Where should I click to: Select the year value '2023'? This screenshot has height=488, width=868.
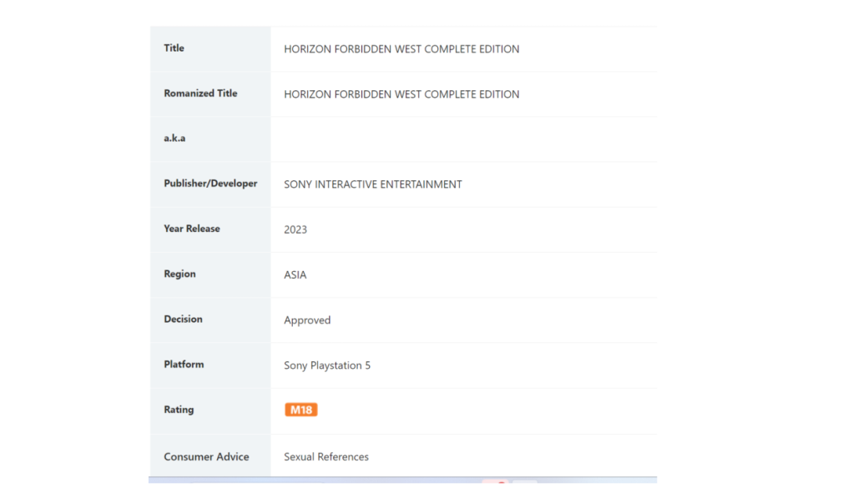click(295, 229)
